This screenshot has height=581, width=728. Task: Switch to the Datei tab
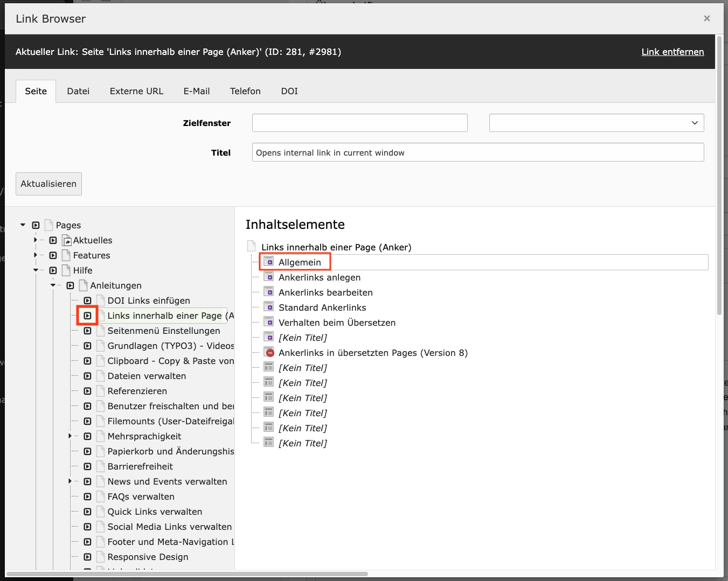point(78,91)
